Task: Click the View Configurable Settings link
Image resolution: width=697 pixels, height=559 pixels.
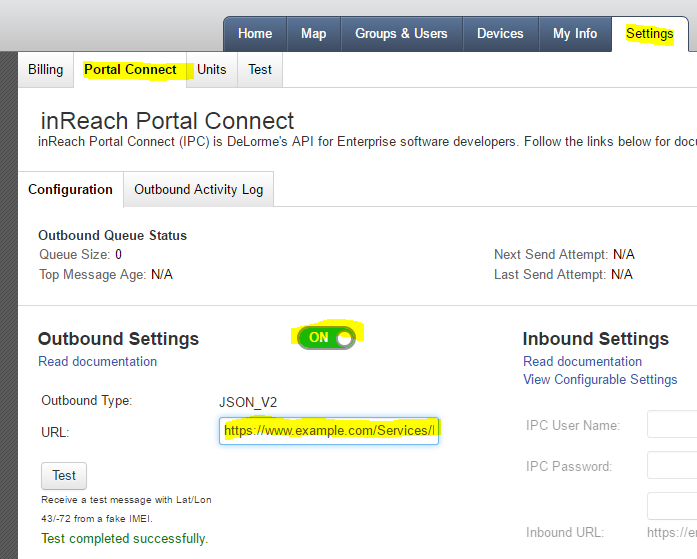Action: click(x=600, y=379)
